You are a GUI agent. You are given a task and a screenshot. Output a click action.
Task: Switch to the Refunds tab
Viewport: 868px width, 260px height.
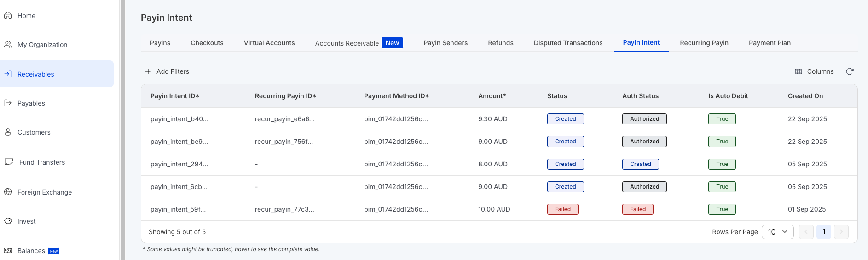(501, 43)
